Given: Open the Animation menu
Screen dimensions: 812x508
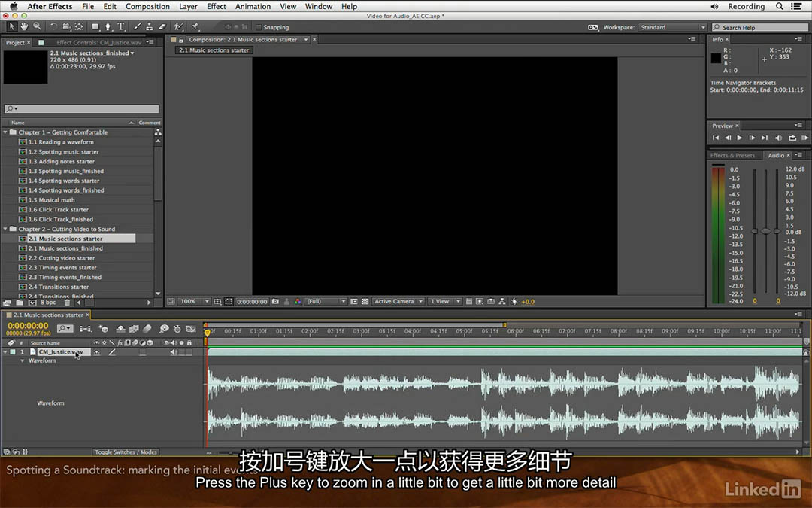Looking at the screenshot, I should coord(253,6).
